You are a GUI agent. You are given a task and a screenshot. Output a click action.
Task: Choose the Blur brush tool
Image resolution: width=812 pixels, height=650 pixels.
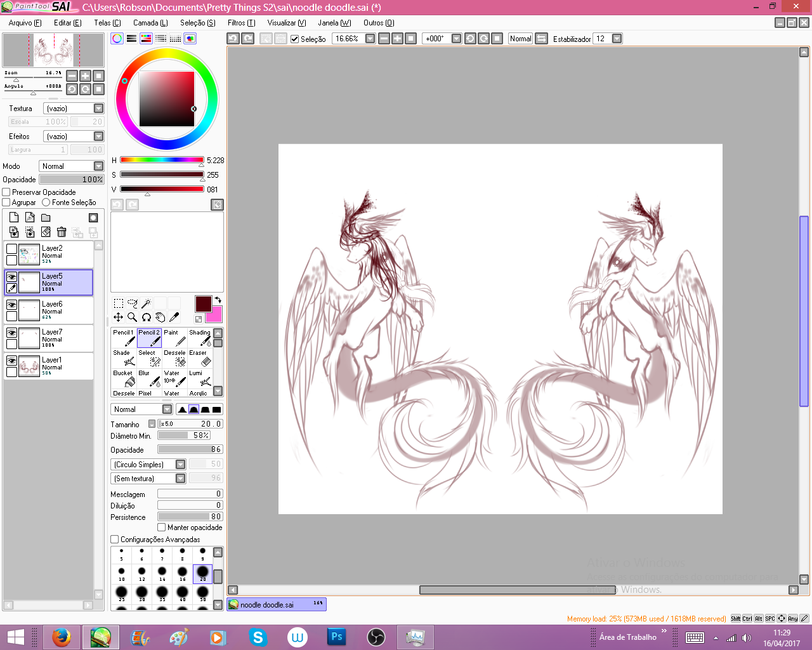150,378
